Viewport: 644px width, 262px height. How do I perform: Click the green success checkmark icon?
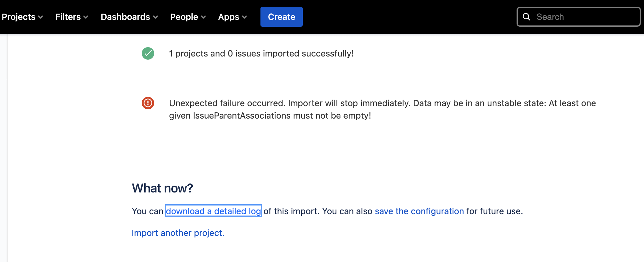pyautogui.click(x=148, y=53)
